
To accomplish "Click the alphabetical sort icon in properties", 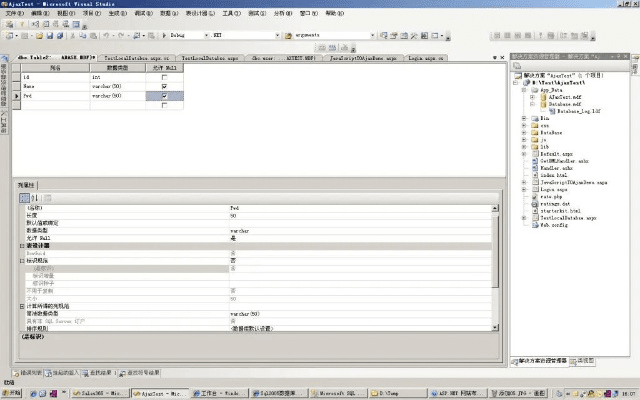I will coord(34,198).
